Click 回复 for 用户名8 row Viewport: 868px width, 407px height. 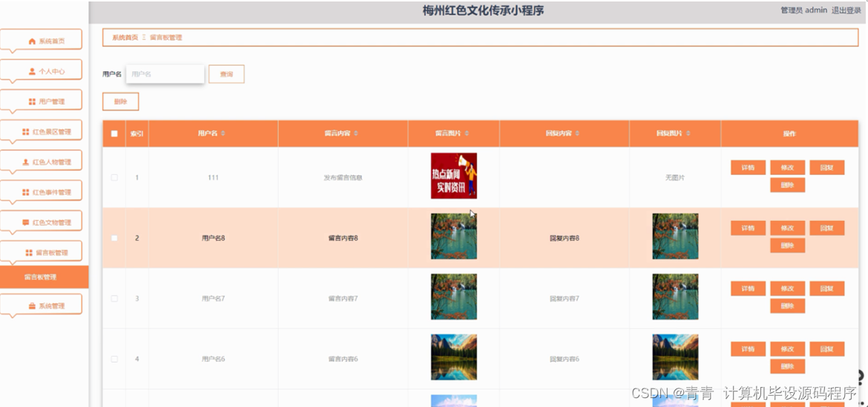click(827, 228)
